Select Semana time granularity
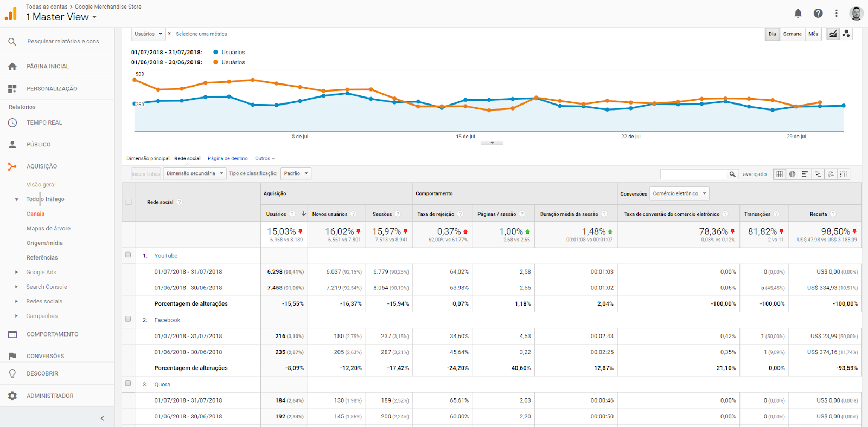 tap(792, 34)
